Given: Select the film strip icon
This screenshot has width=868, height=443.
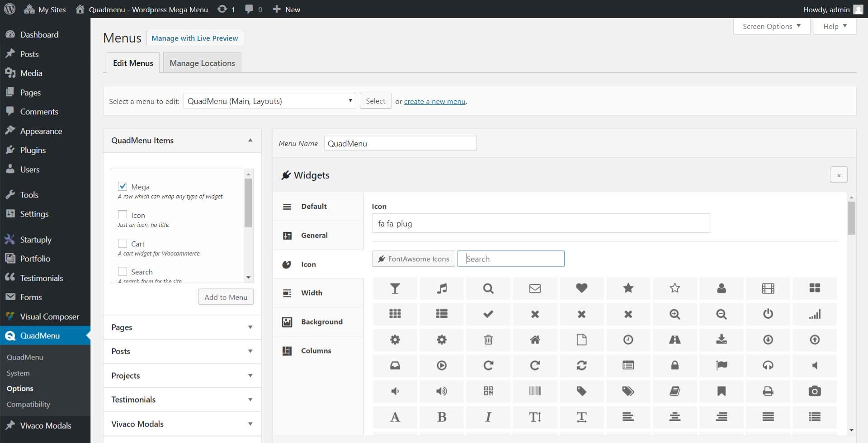Looking at the screenshot, I should 768,288.
